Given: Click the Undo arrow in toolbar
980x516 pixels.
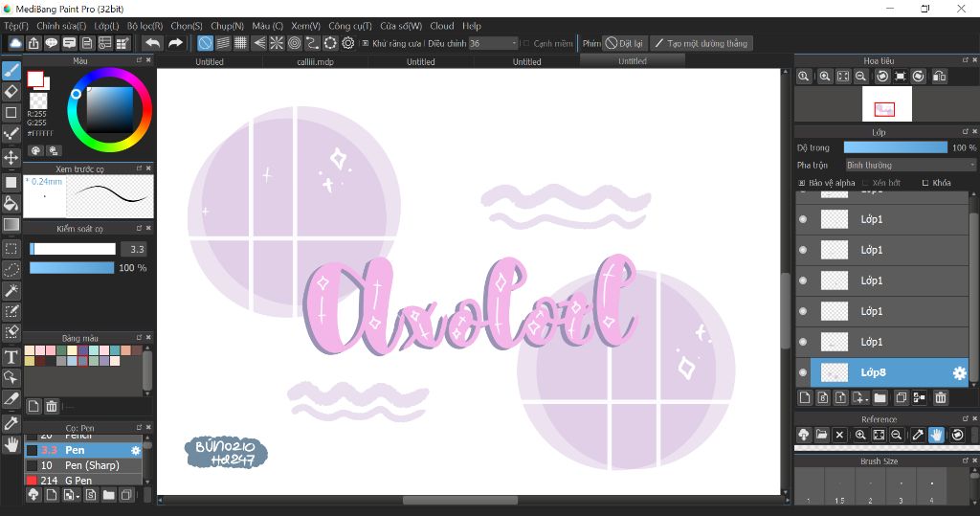Looking at the screenshot, I should click(152, 43).
